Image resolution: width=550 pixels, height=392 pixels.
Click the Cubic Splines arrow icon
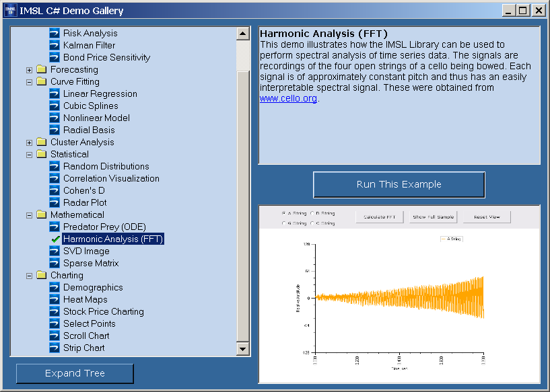pyautogui.click(x=55, y=106)
